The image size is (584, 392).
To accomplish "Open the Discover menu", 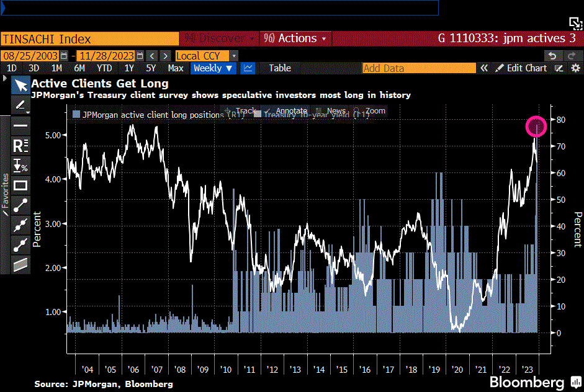I will point(220,38).
